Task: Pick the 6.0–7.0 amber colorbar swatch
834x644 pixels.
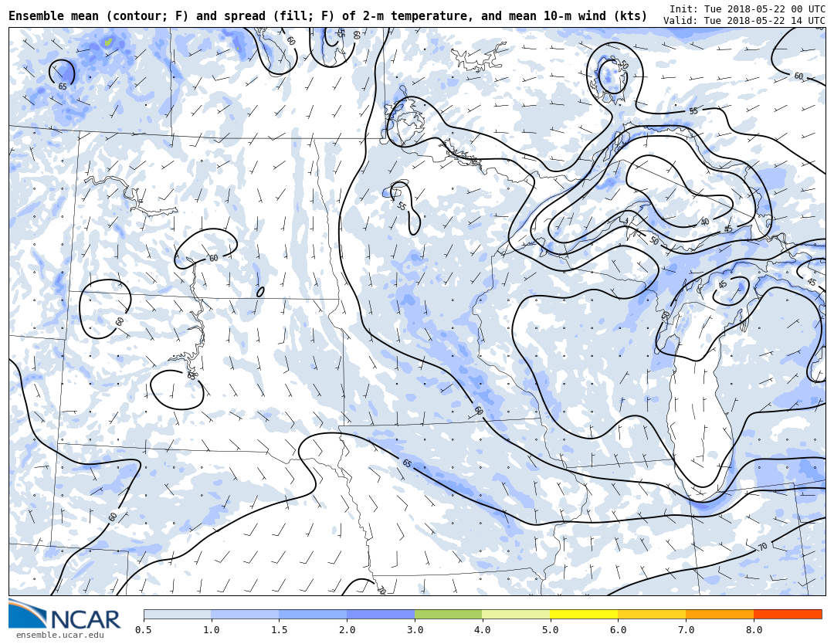Action: tap(652, 615)
